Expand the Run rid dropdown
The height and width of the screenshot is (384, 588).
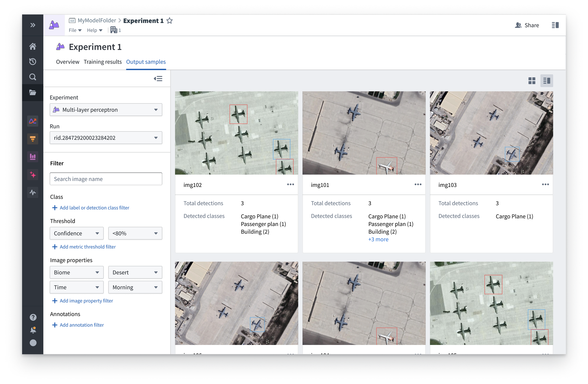(106, 138)
